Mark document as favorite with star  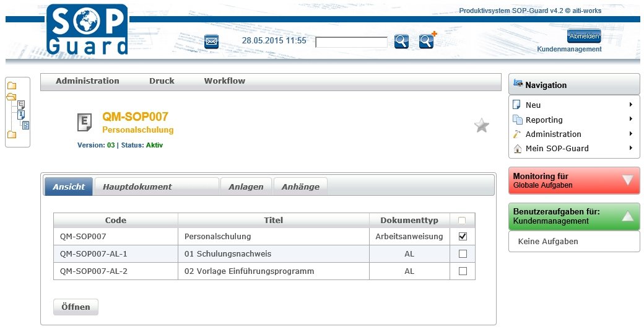(x=481, y=125)
